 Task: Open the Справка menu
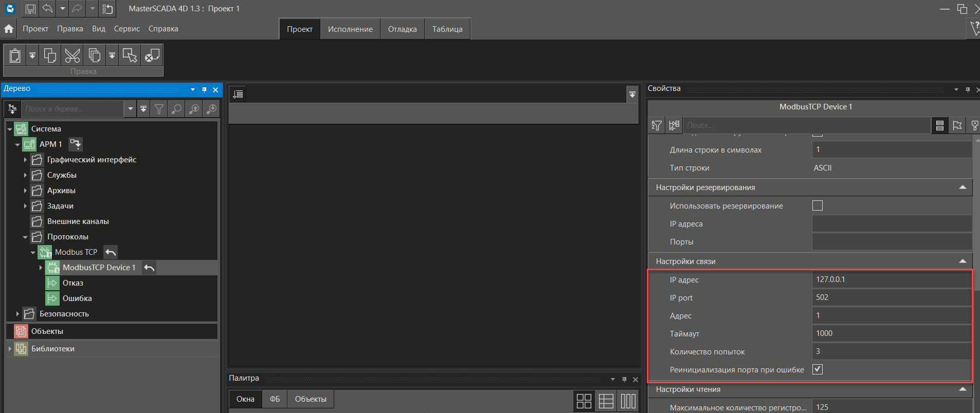[164, 29]
